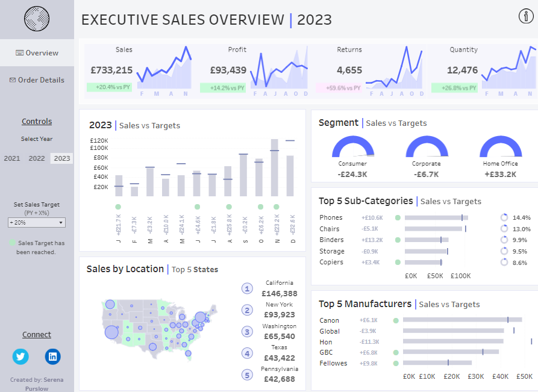
Task: Open the Set Sales Target dropdown
Action: pos(37,223)
